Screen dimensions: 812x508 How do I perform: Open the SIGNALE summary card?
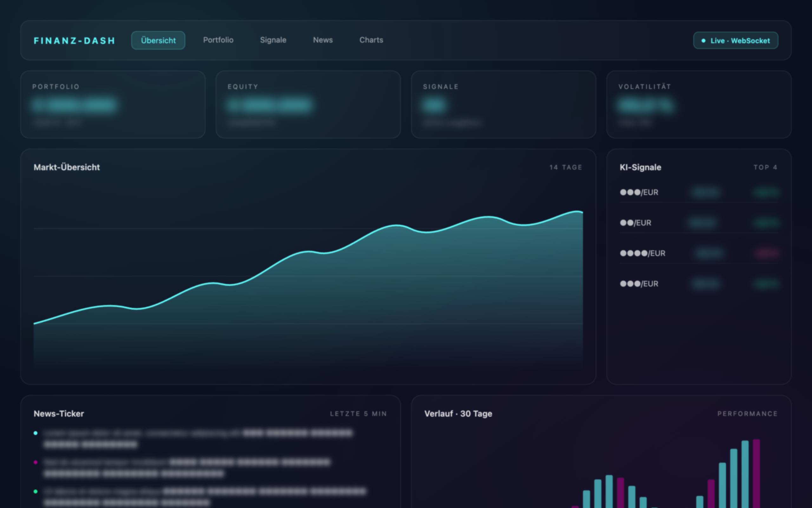503,104
